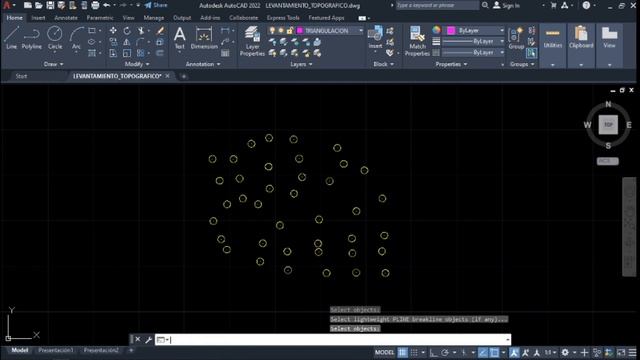Select the Stretch tool
640x360 pixels.
[113, 53]
